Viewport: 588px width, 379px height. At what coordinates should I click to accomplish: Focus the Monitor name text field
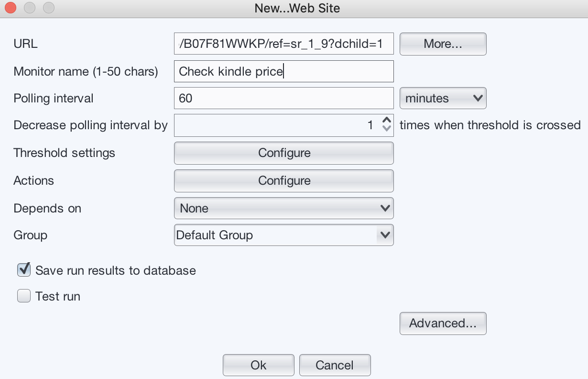click(283, 71)
